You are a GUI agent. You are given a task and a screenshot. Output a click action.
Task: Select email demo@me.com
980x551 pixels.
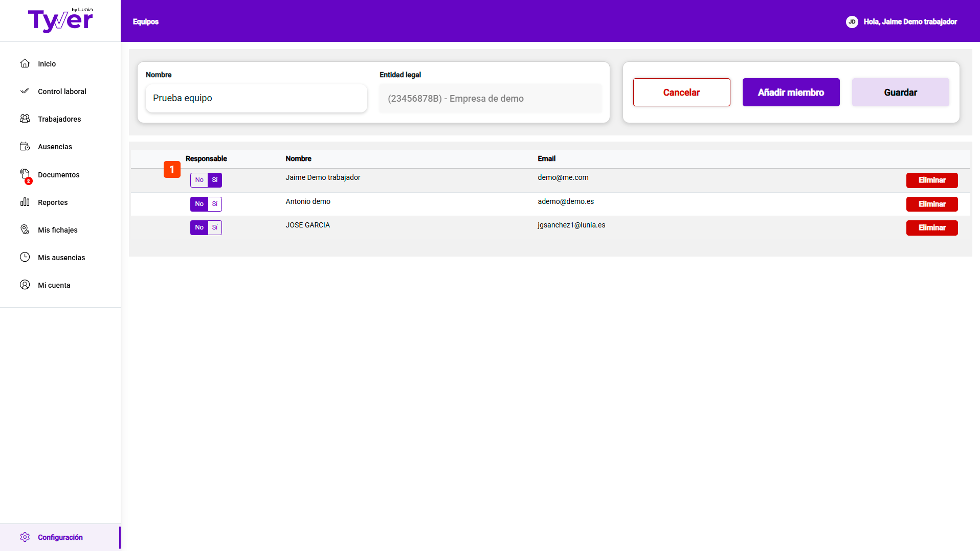(563, 177)
